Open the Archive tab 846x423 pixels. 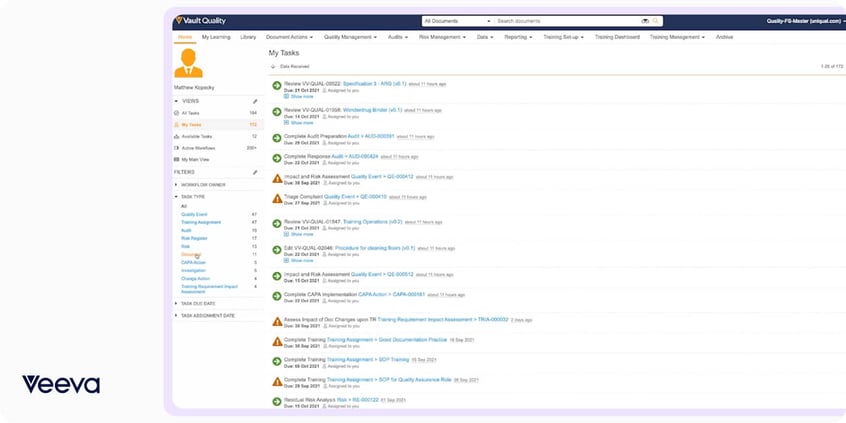(724, 37)
